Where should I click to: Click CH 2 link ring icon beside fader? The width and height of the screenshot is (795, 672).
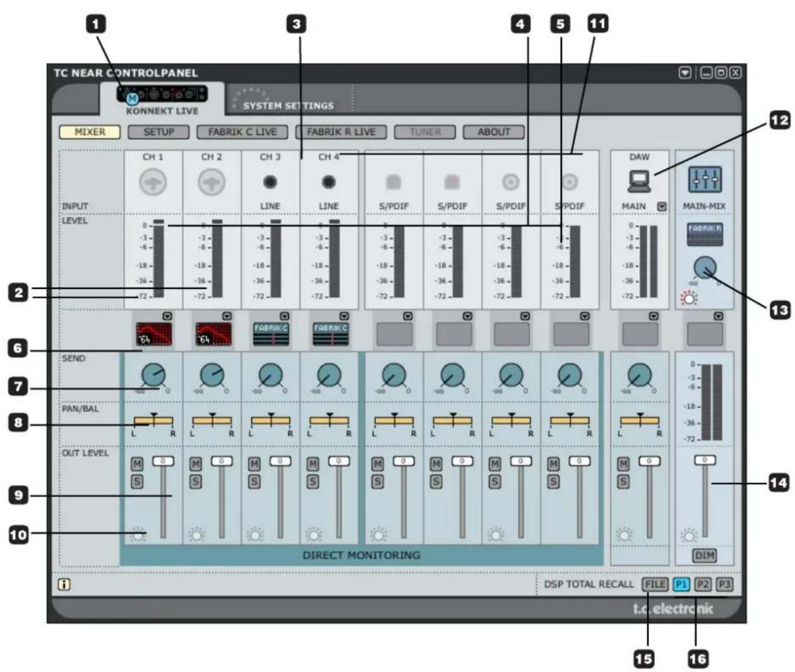(196, 535)
